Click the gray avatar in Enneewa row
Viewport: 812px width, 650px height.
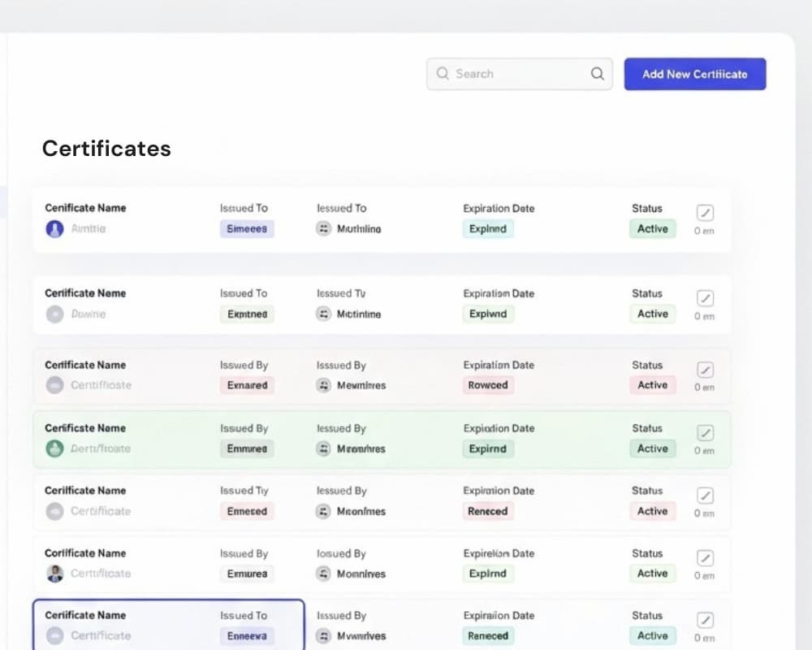tap(54, 635)
